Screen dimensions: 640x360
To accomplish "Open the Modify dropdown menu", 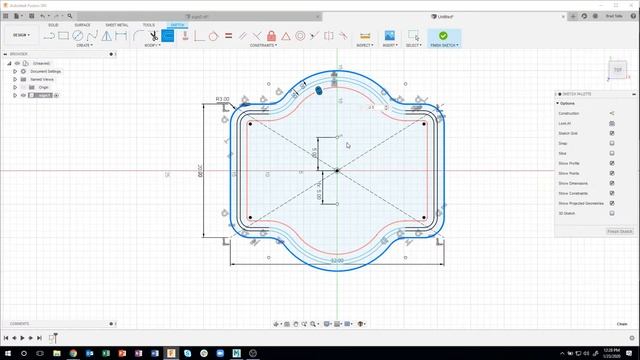I will click(152, 45).
